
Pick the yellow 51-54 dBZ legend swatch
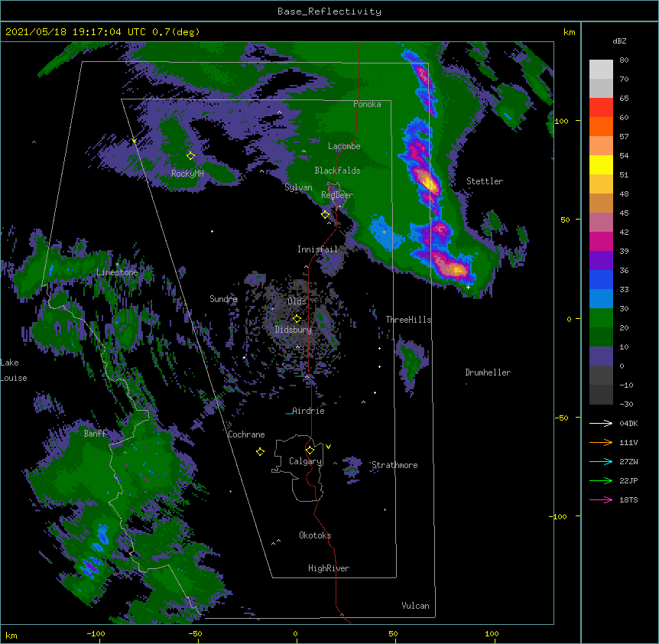coord(601,164)
